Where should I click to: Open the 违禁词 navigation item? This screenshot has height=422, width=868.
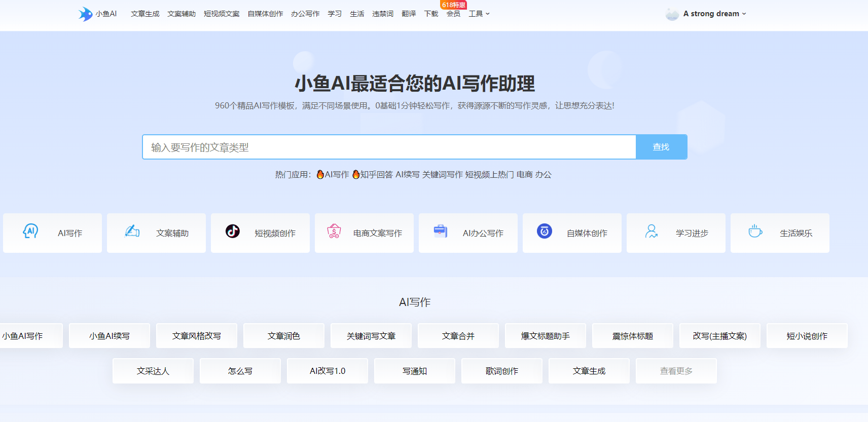click(x=383, y=14)
